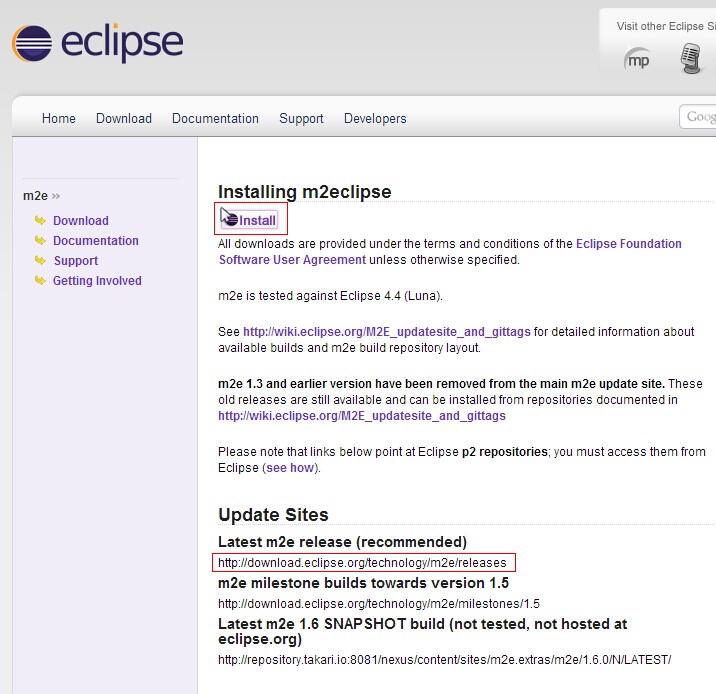Click the Google search input field
Screen dimensions: 716x694
698,117
